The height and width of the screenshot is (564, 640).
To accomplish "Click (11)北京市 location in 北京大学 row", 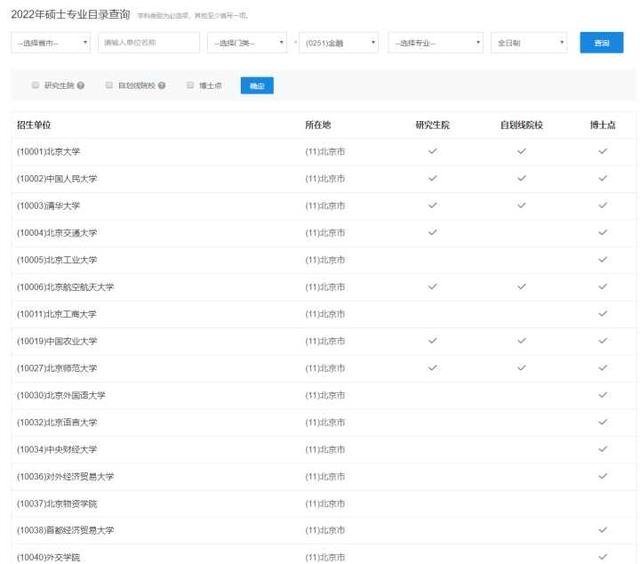I will (x=325, y=151).
